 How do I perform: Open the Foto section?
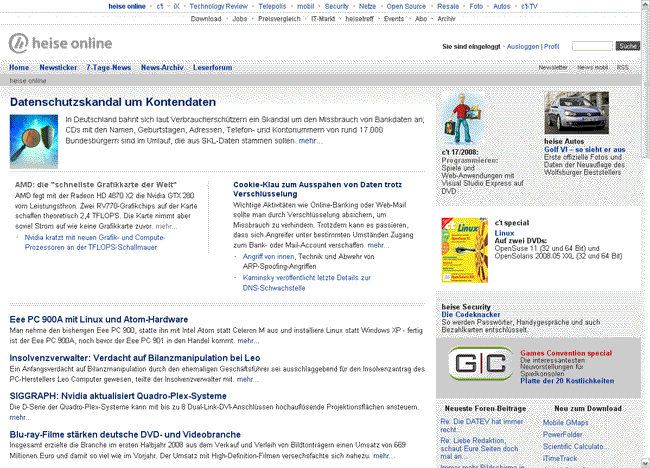coord(476,6)
